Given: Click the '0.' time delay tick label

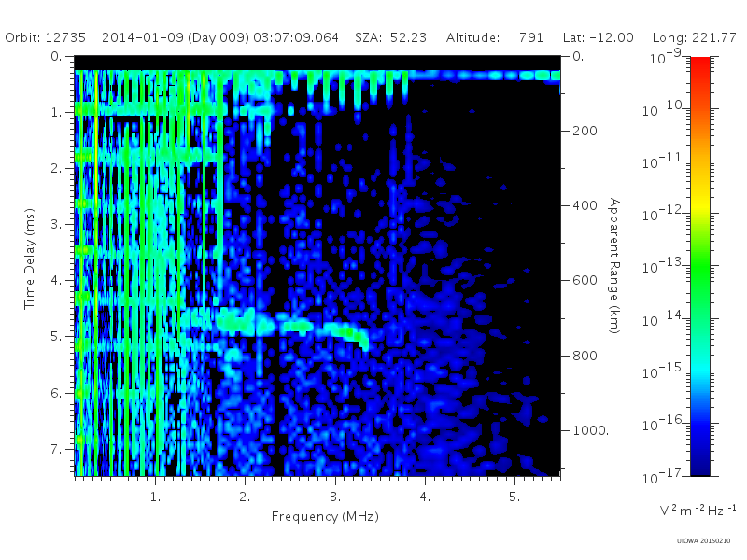Looking at the screenshot, I should (x=56, y=56).
